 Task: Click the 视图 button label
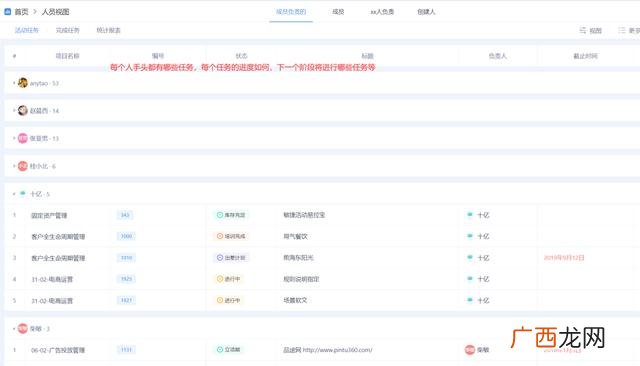coord(596,31)
